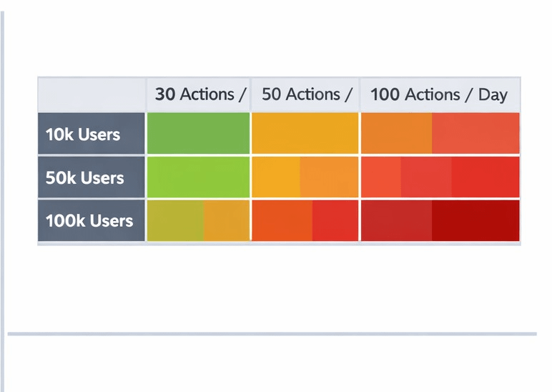Click left orange segment of 10k Users, 100 Actions
552x392 pixels.
click(x=396, y=134)
